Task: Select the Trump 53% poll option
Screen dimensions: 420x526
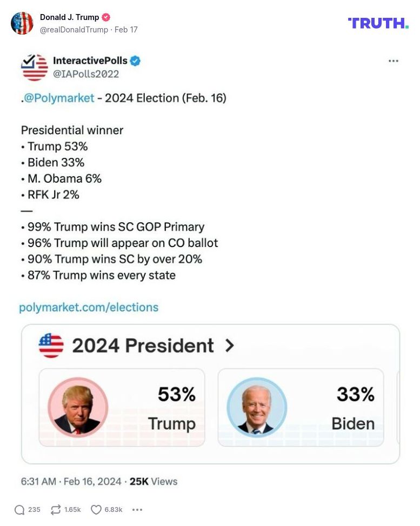Action: click(x=122, y=407)
